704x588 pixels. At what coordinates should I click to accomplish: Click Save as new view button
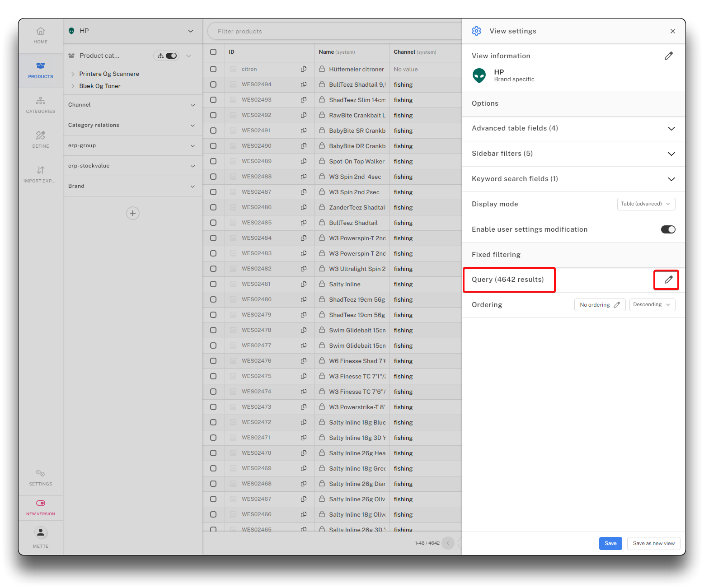click(x=653, y=543)
